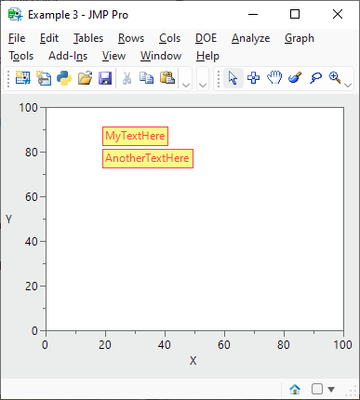Viewport: 360px width, 400px height.
Task: Click the New Script toolbar icon
Action: pos(44,78)
